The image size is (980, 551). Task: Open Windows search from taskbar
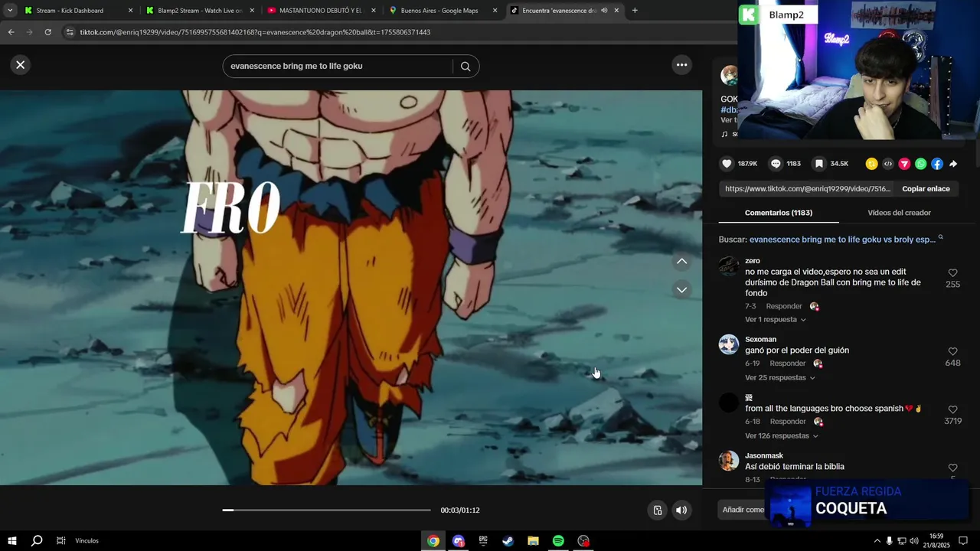[x=37, y=541]
